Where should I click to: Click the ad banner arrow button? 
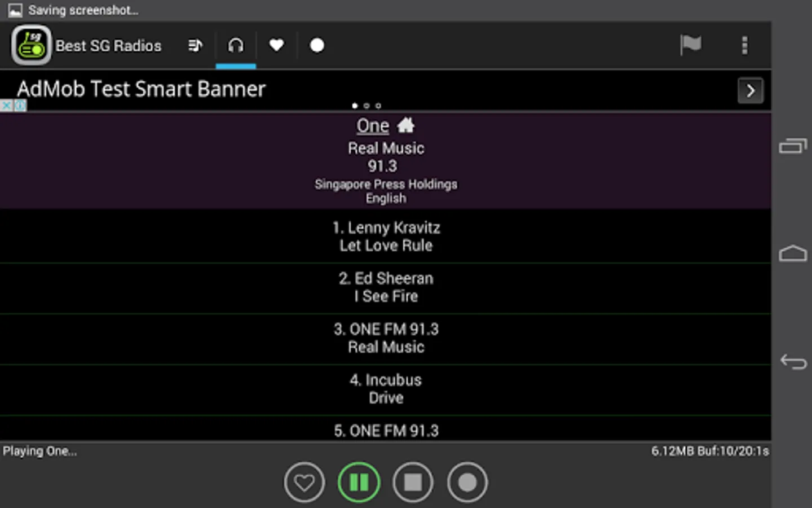[751, 90]
